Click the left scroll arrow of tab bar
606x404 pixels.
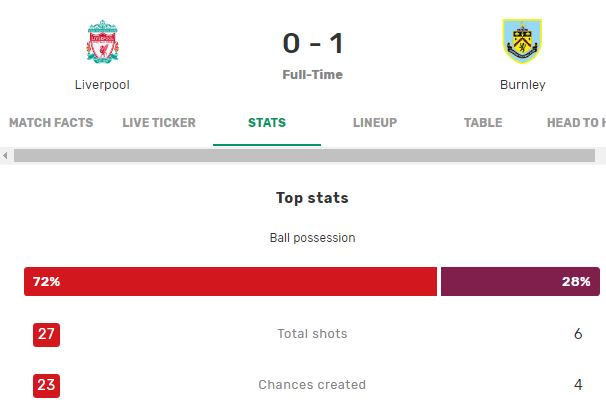pyautogui.click(x=5, y=155)
